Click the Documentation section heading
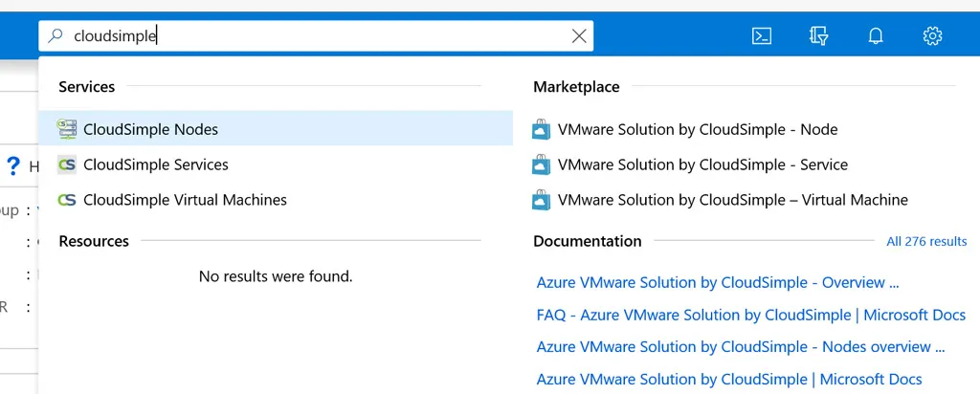 click(588, 241)
